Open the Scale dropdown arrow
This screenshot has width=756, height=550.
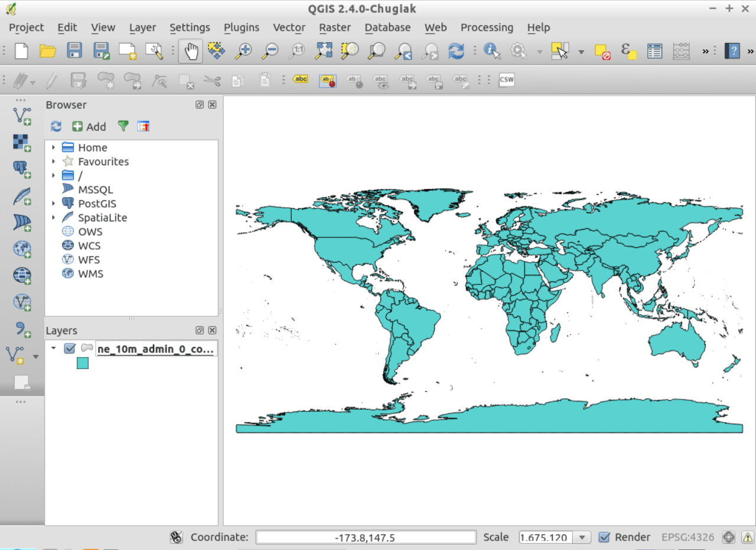pos(582,537)
